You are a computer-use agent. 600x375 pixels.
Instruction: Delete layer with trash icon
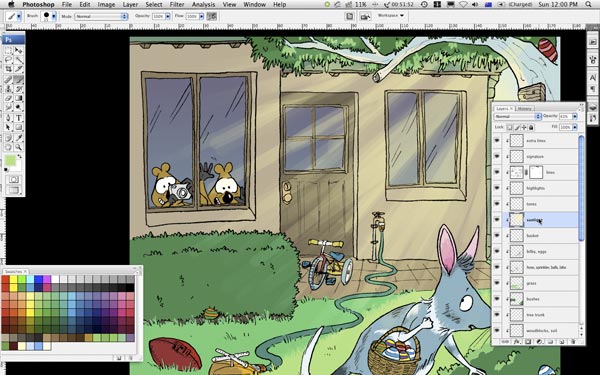(573, 341)
